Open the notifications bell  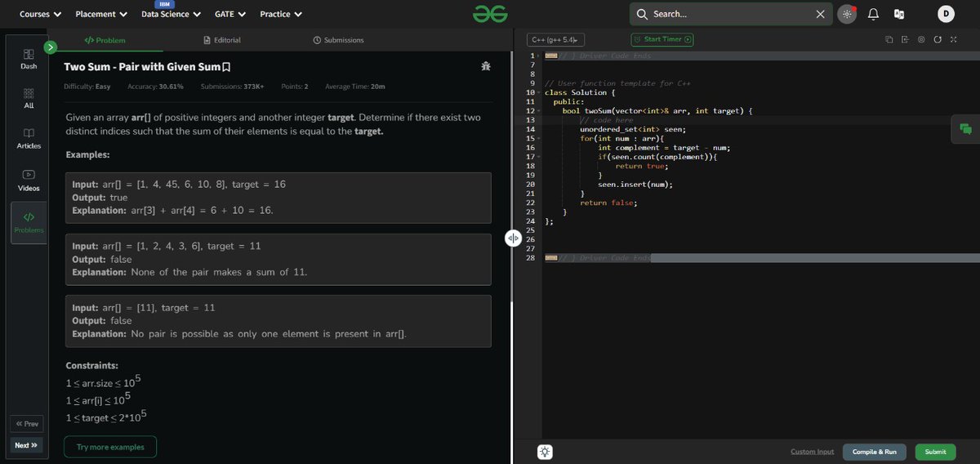(x=873, y=14)
